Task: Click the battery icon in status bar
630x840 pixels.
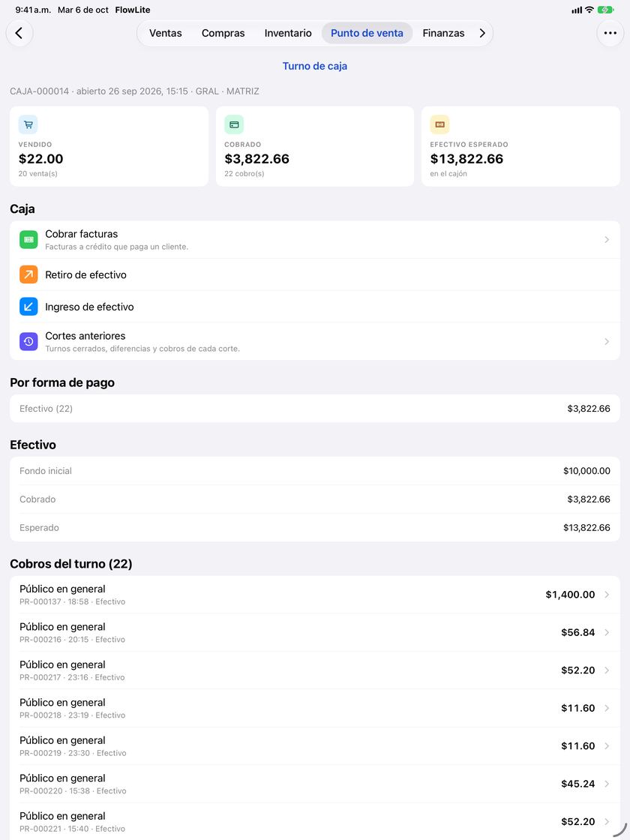Action: 606,10
